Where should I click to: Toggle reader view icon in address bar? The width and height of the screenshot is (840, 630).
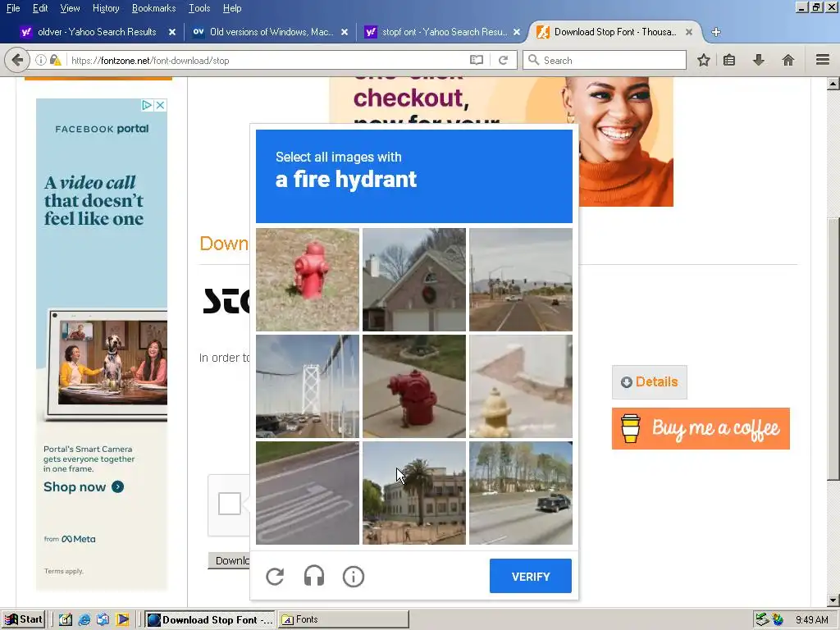477,60
